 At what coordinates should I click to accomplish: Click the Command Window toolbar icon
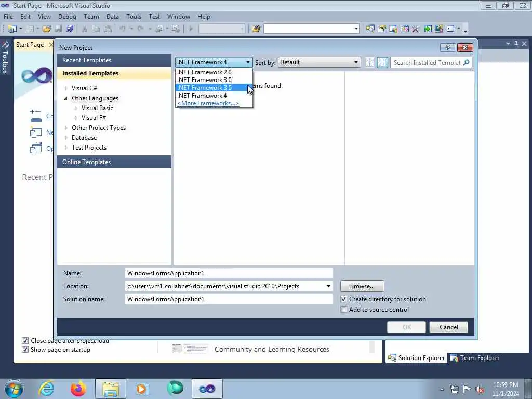pos(450,29)
